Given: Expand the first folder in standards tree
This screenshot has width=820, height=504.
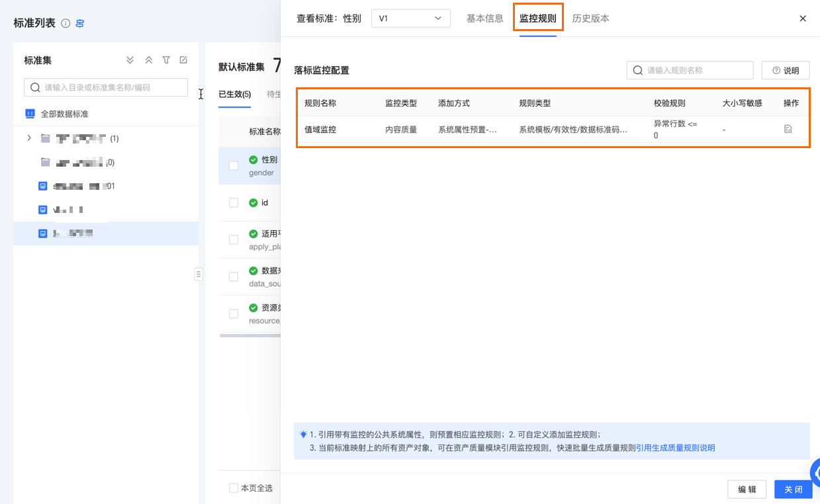Looking at the screenshot, I should click(x=28, y=138).
